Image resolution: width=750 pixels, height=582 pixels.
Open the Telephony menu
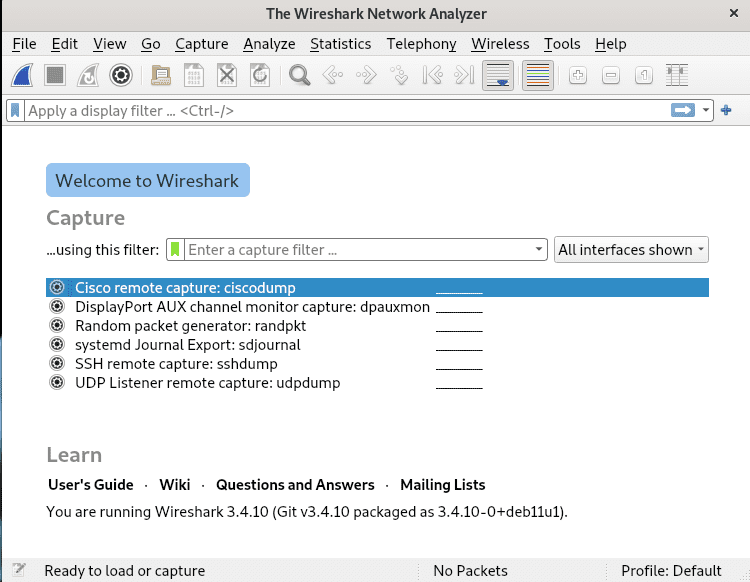421,44
